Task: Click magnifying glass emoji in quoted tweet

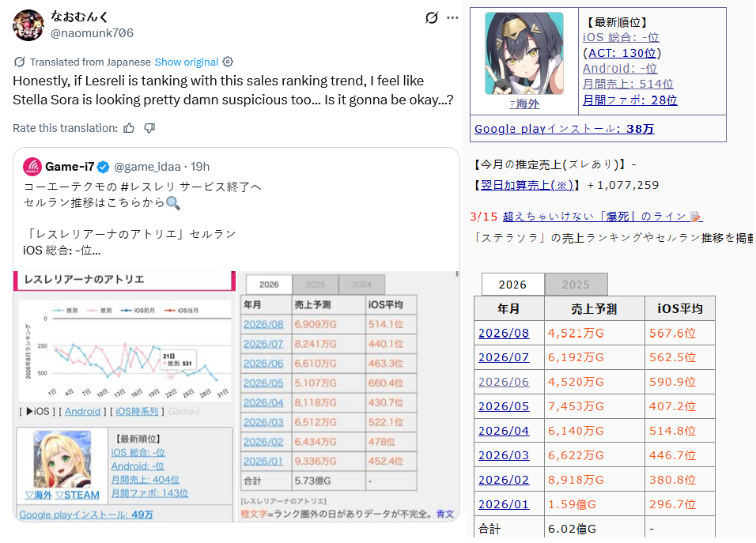Action: (173, 203)
